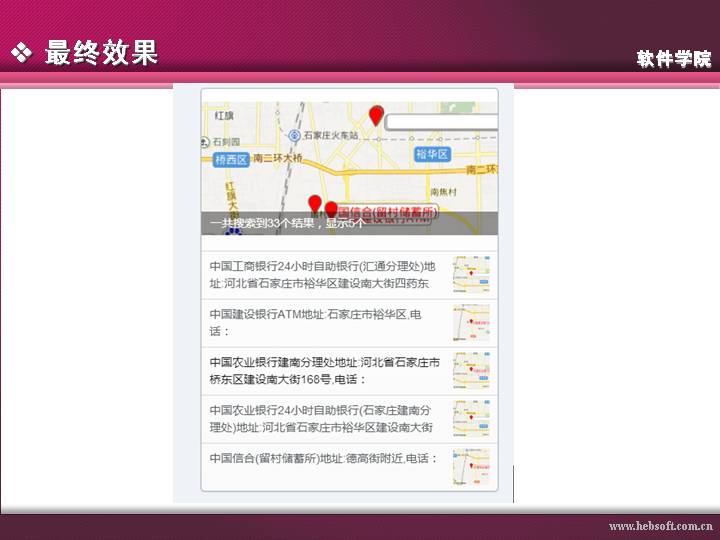The width and height of the screenshot is (720, 540).
Task: Open the 中国工商银行24小时自助银行 result
Action: (323, 275)
